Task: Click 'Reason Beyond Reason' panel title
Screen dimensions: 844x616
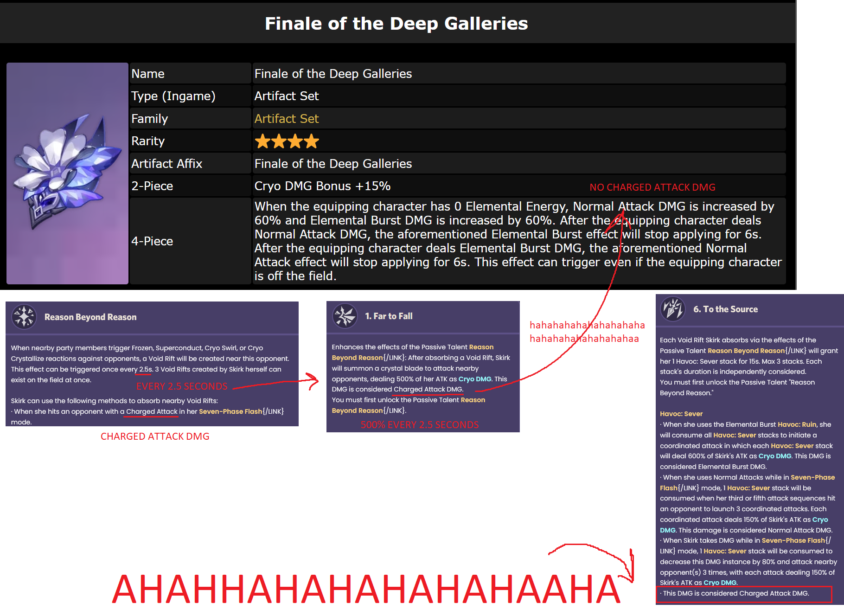Action: (x=90, y=317)
